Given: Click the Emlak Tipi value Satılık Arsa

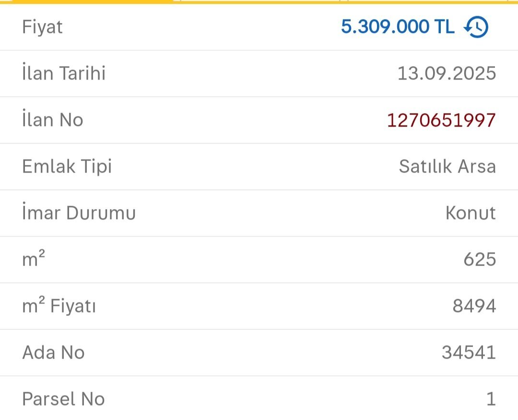Looking at the screenshot, I should point(447,166).
